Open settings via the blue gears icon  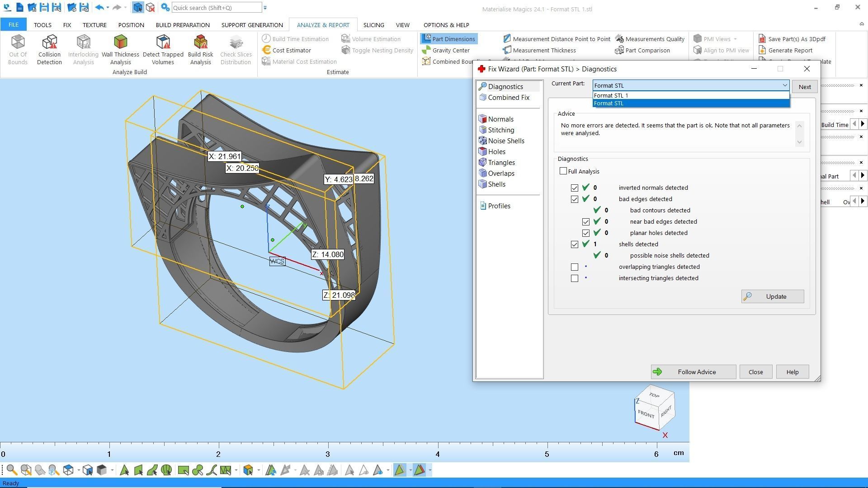tap(165, 7)
